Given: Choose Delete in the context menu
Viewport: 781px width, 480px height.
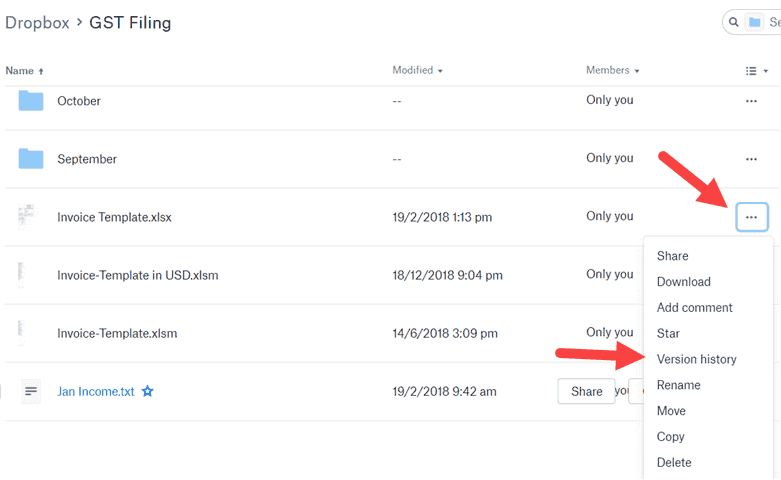Looking at the screenshot, I should [x=674, y=462].
